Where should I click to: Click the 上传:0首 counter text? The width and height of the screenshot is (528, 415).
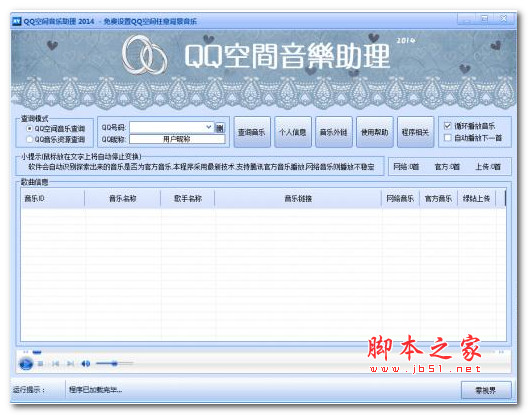click(488, 166)
